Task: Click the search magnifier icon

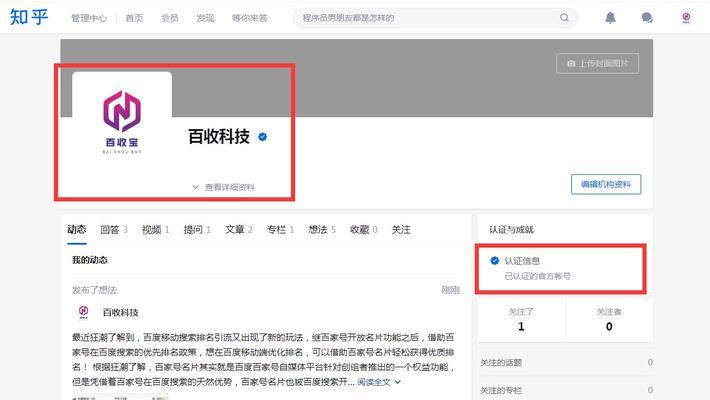Action: click(564, 18)
